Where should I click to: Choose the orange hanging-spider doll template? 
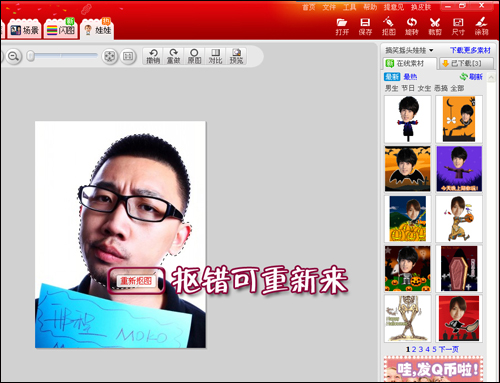(459, 119)
